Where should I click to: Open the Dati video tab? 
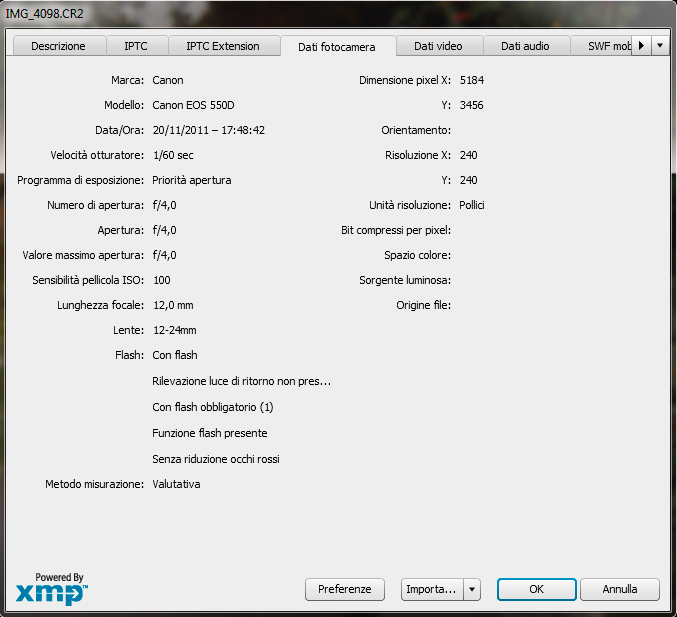(x=438, y=46)
